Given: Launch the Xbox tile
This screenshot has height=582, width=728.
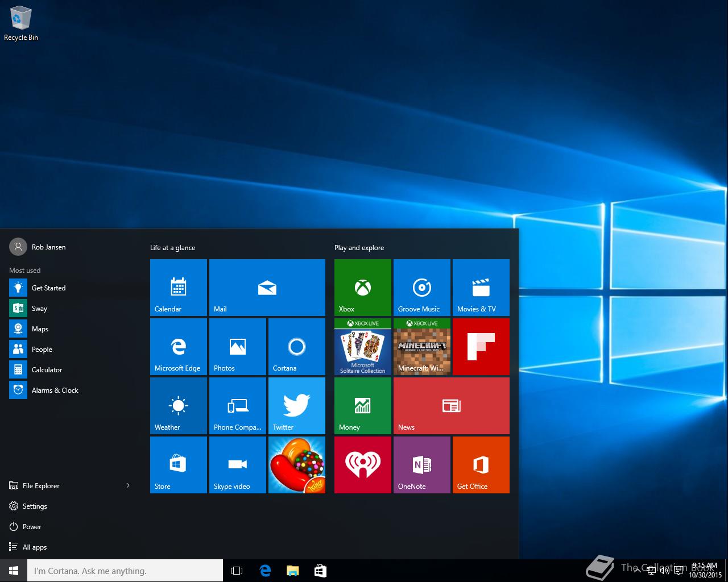Looking at the screenshot, I should pos(362,288).
